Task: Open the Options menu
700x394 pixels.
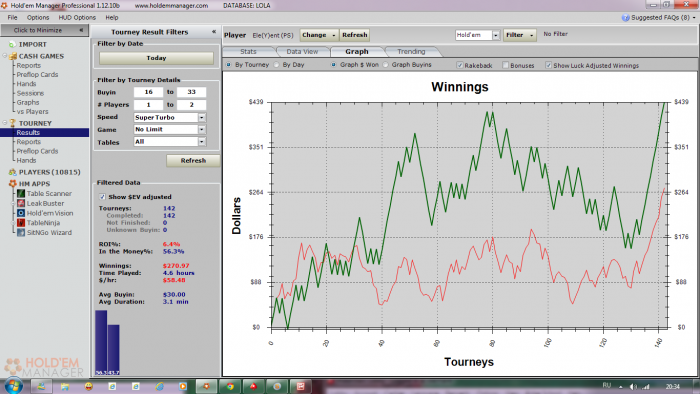Action: point(38,17)
